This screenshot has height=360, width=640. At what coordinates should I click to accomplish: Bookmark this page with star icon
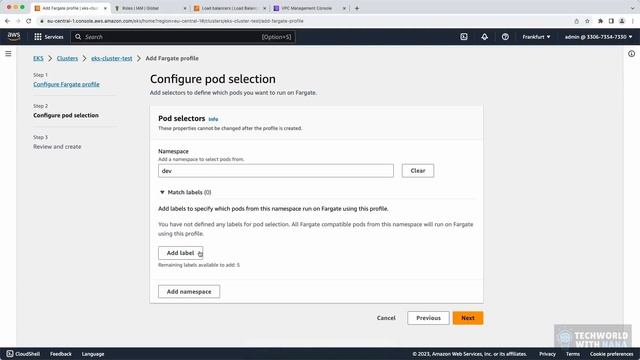click(587, 21)
